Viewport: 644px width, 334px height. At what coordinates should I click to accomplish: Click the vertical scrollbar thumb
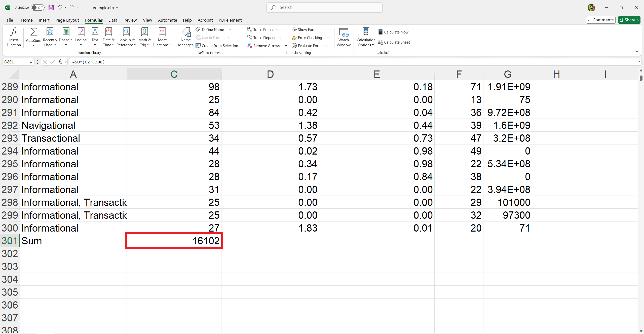pos(641,78)
